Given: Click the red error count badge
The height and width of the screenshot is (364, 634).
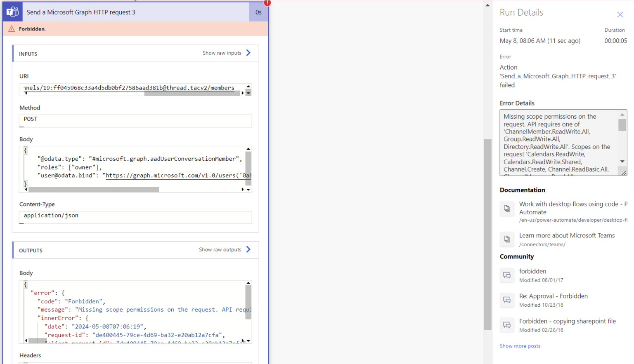Looking at the screenshot, I should point(267,3).
